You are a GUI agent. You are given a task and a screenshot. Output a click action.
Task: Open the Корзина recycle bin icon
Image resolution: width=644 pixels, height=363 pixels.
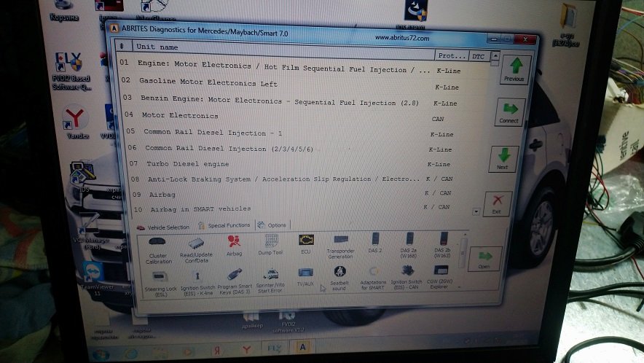coord(64,10)
